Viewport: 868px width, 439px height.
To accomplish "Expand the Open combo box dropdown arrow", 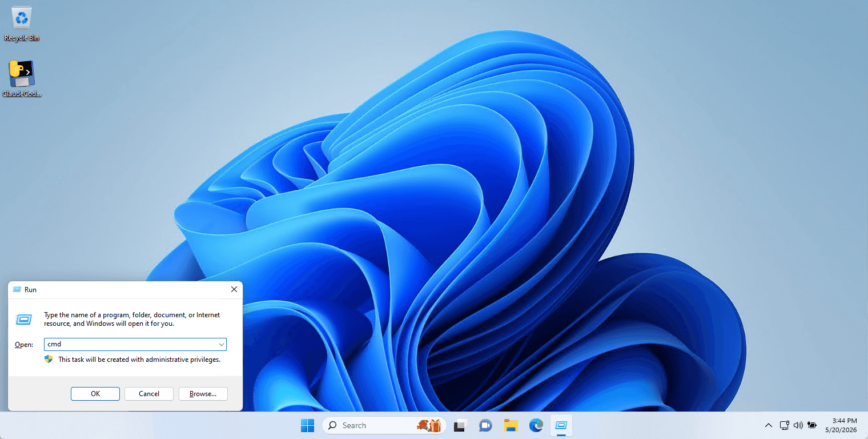I will click(x=221, y=344).
